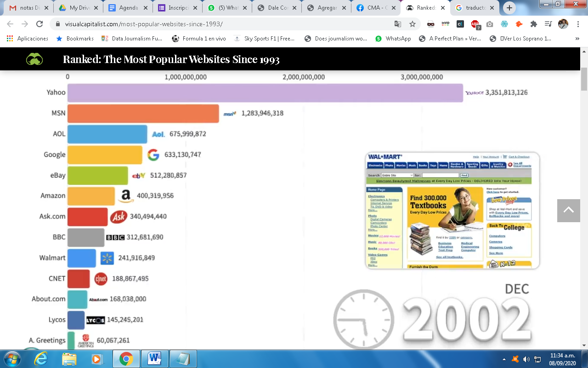Open the media control playlist icon
Screen dimensions: 588x368
[x=548, y=24]
